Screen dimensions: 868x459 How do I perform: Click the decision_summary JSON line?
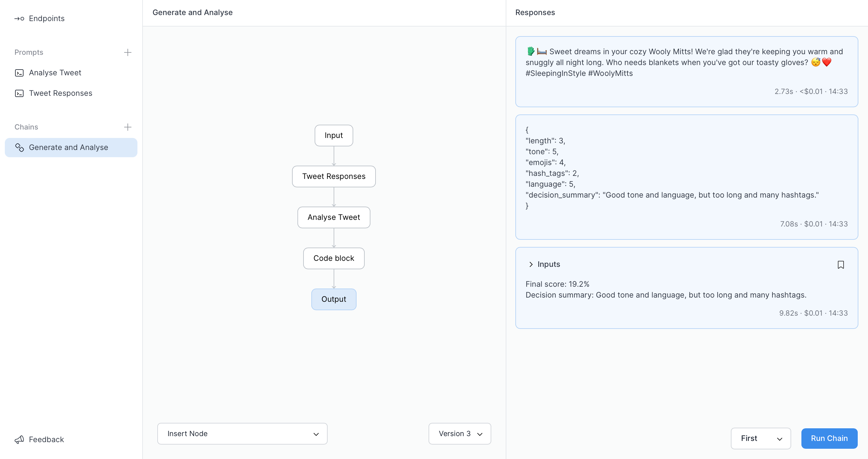(x=672, y=195)
